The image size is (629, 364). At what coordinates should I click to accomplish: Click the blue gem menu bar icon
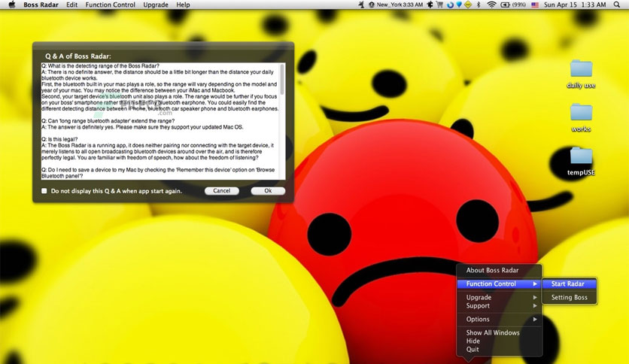click(459, 5)
